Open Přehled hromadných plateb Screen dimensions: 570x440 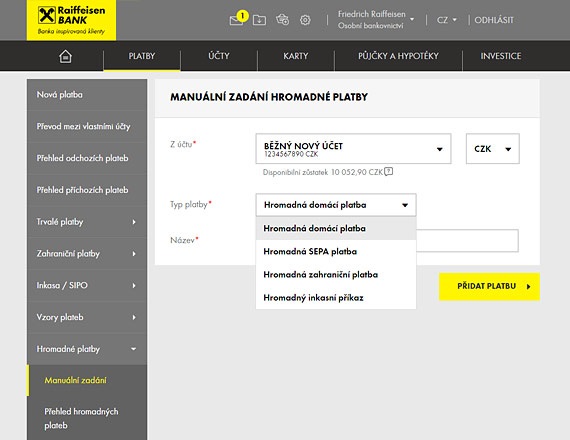click(x=87, y=418)
